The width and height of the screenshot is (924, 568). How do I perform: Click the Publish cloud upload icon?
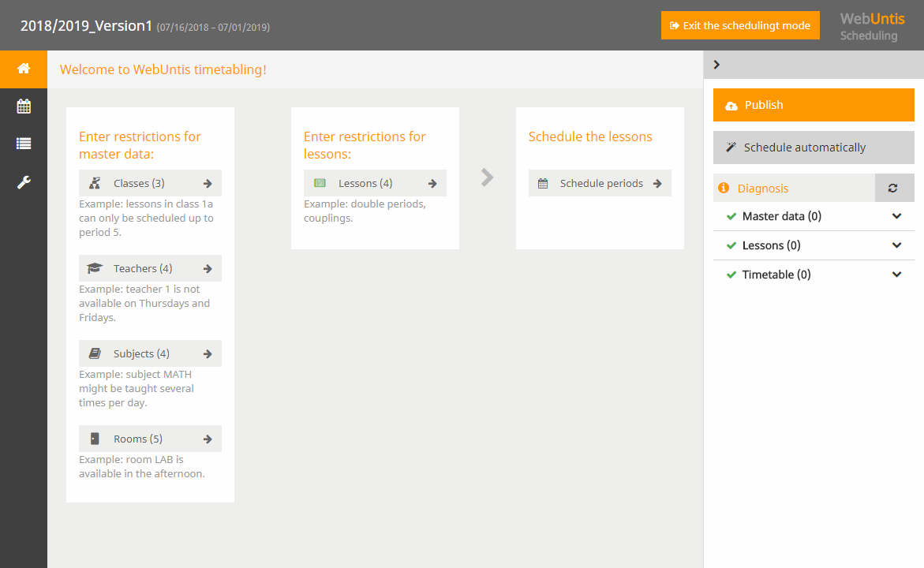[x=731, y=106]
